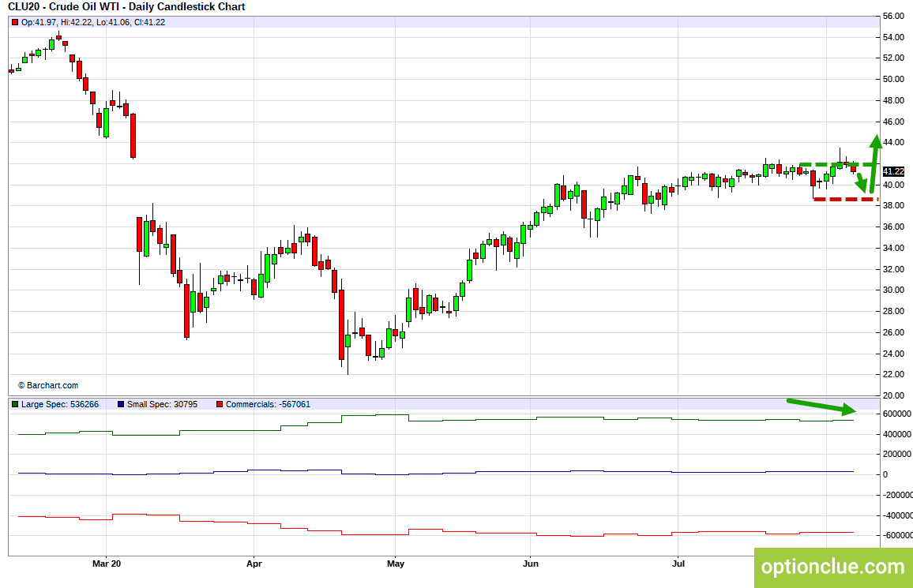The width and height of the screenshot is (913, 588).
Task: Click the 0 positions axis label
Action: point(885,474)
